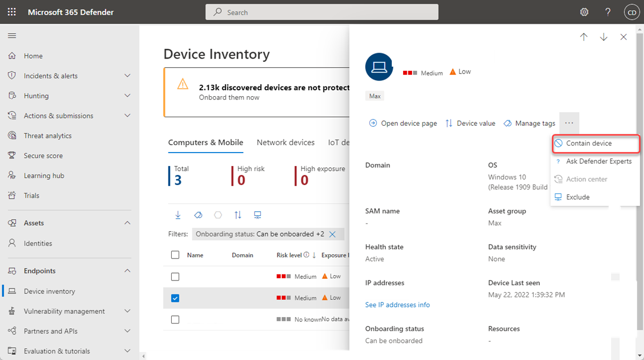Toggle the select-all header checkbox
644x360 pixels.
tap(175, 255)
